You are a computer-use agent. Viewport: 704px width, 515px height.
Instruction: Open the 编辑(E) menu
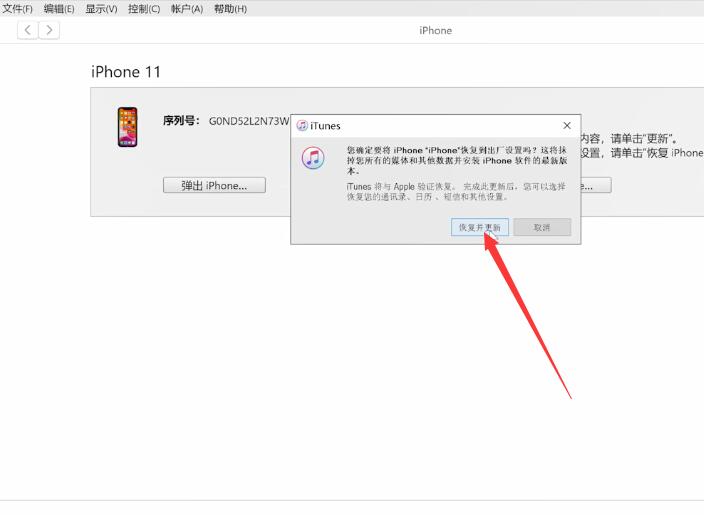point(59,9)
